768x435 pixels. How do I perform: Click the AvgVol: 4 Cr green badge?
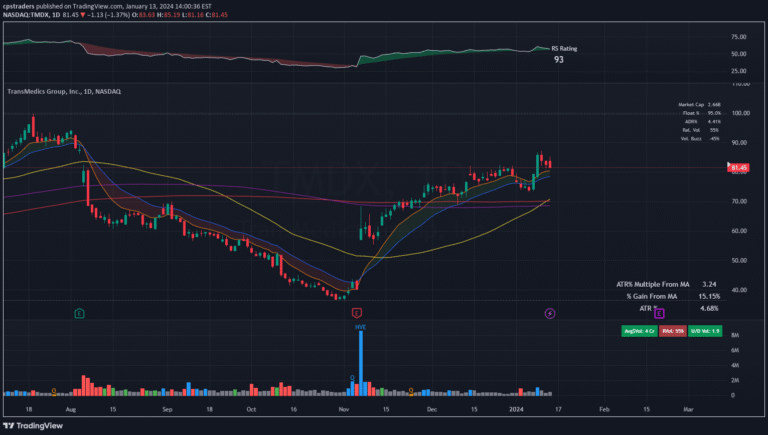[639, 331]
